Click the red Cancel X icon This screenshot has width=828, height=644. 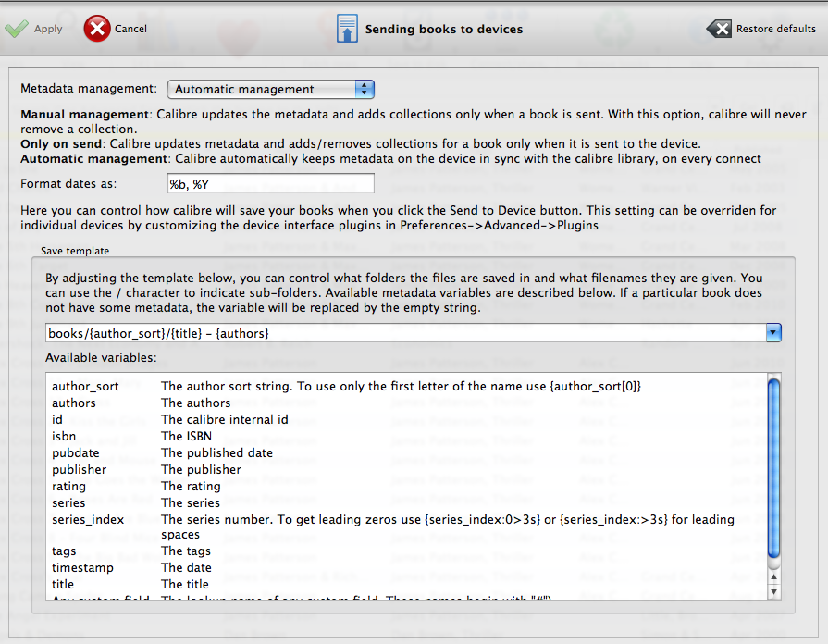click(x=97, y=29)
